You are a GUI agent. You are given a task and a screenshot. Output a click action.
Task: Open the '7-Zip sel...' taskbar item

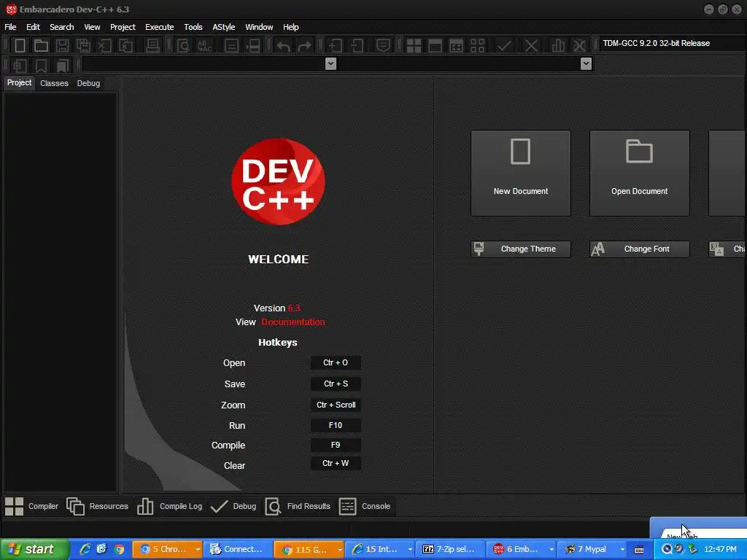click(x=450, y=550)
